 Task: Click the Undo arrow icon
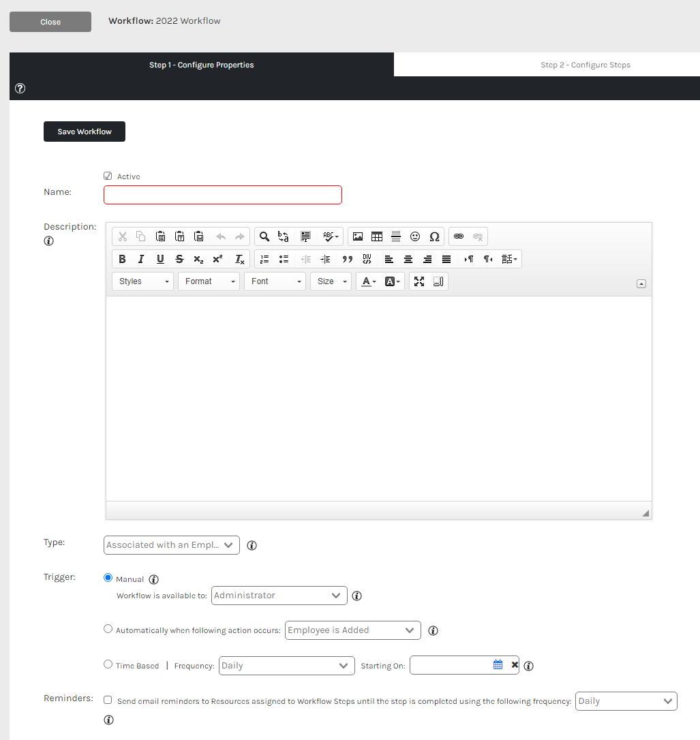coord(220,236)
